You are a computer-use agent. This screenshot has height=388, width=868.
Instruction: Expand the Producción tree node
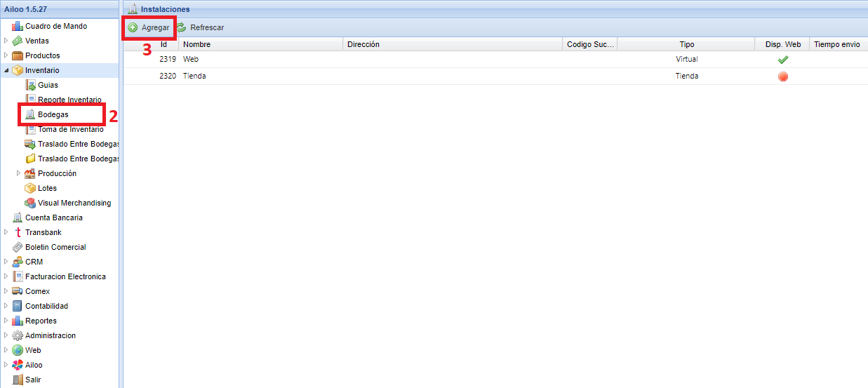pos(19,173)
